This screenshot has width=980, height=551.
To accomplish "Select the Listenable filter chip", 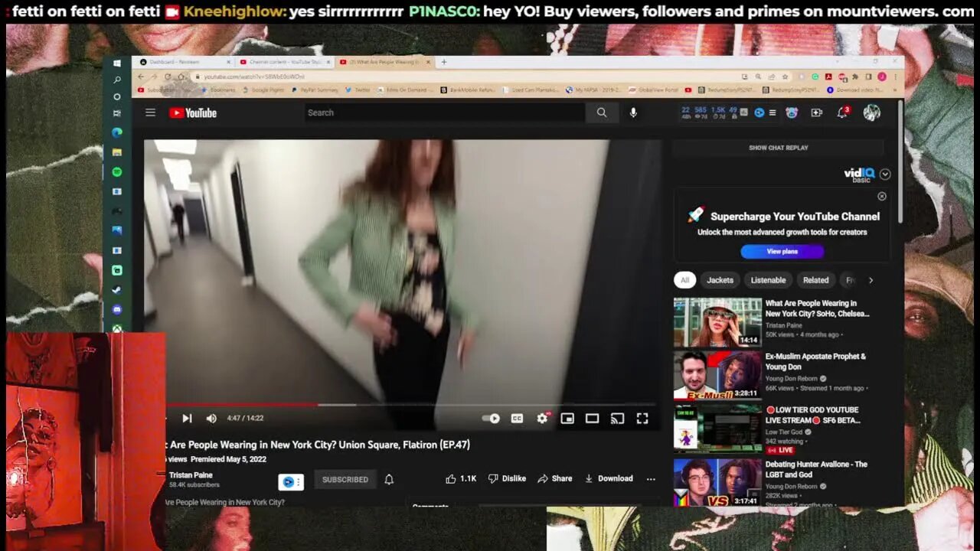I will 768,280.
